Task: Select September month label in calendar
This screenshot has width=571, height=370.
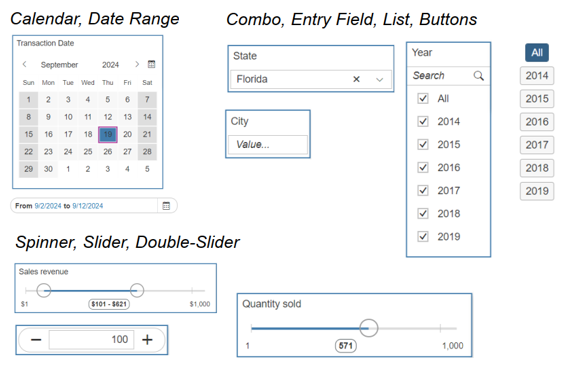Action: click(x=59, y=65)
